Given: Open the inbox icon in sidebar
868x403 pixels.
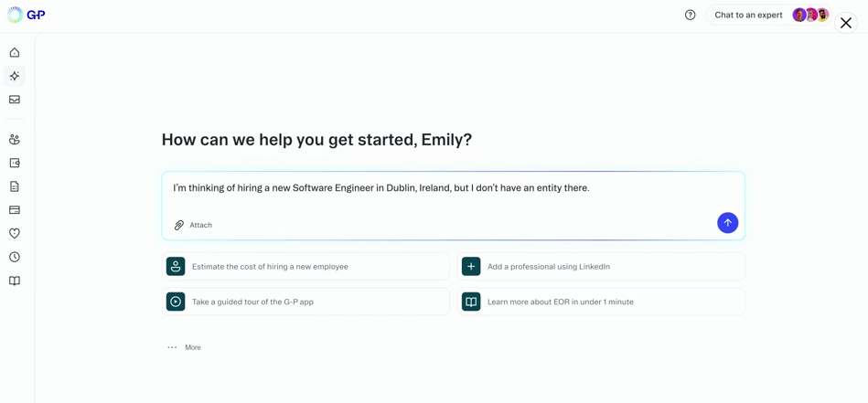Looking at the screenshot, I should coord(15,100).
